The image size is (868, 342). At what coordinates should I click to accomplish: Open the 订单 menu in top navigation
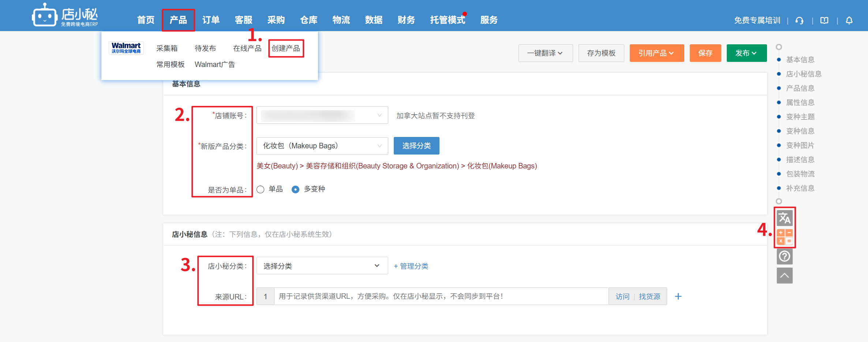click(x=211, y=20)
